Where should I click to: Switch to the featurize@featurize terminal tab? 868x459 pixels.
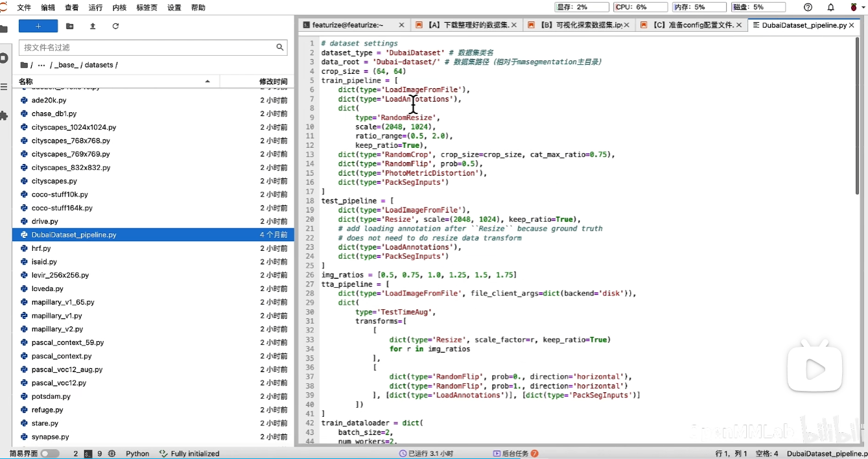coord(347,25)
